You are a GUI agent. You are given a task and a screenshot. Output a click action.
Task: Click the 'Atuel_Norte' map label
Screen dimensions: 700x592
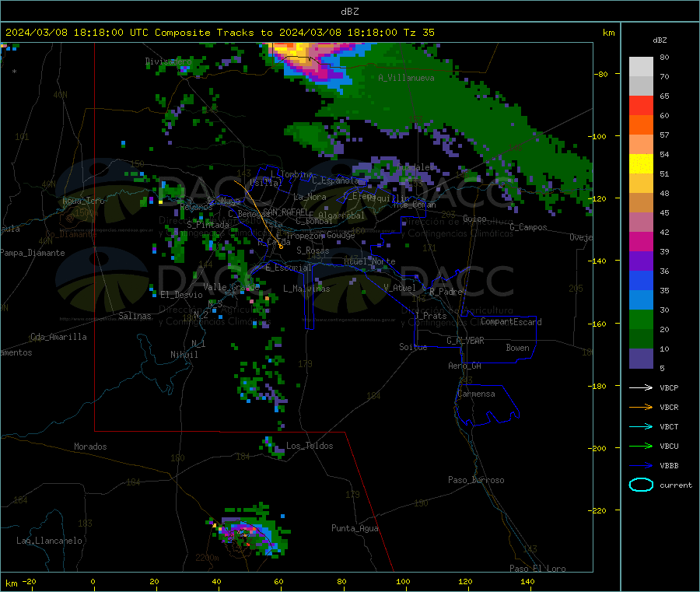tap(369, 261)
